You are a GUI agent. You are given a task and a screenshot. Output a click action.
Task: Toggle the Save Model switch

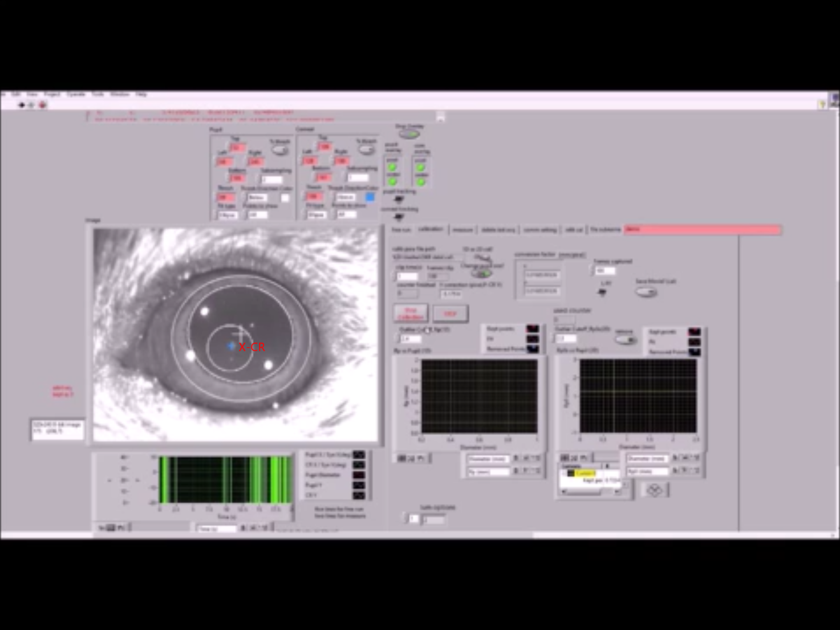[646, 291]
